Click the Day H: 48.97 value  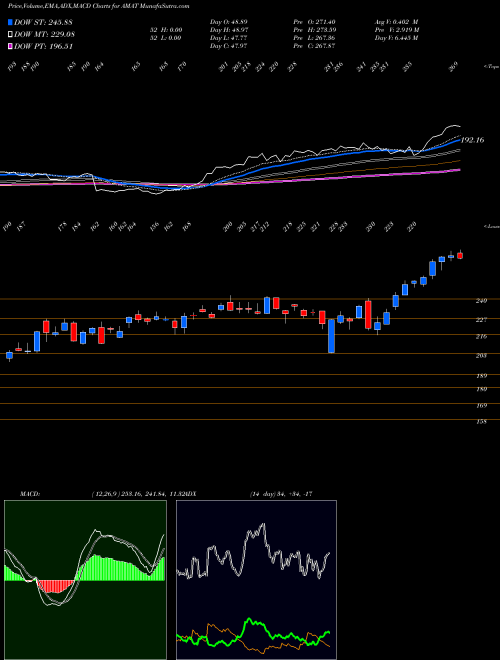pos(228,30)
